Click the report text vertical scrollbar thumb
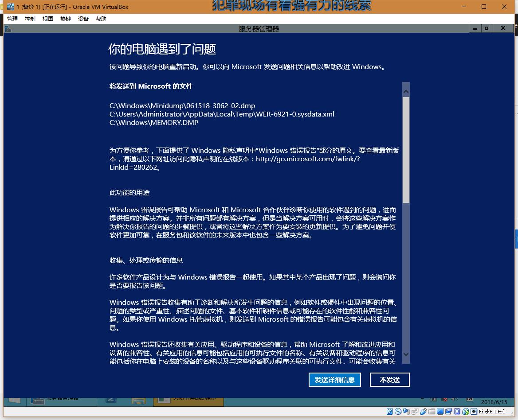Screen dimensions: 518x420 pyautogui.click(x=406, y=150)
